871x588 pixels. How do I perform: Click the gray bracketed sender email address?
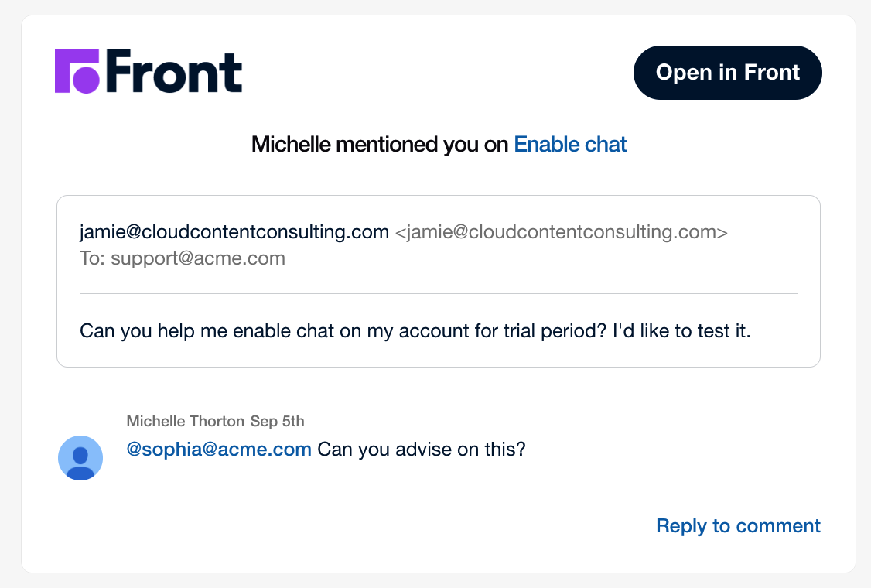(561, 232)
